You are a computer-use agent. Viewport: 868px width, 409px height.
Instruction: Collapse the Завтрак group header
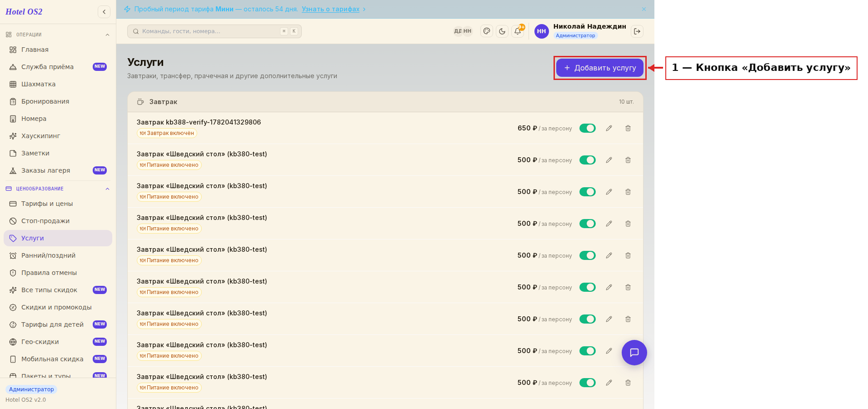[x=385, y=102]
